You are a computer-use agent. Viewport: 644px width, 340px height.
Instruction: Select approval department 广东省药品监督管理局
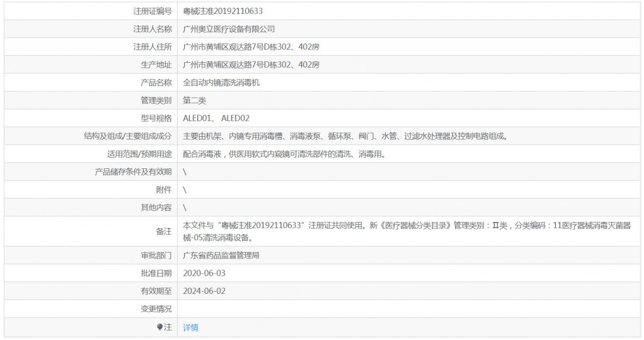(222, 255)
